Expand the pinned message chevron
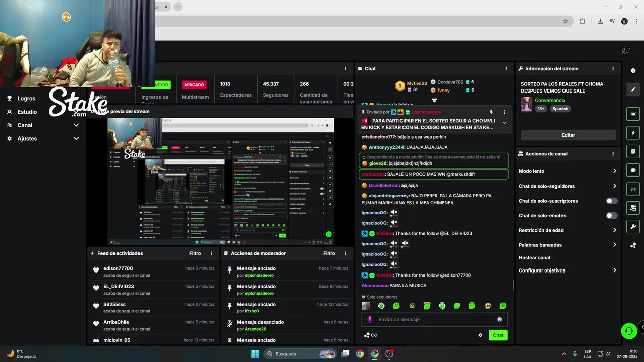This screenshot has width=644, height=362. 504,123
